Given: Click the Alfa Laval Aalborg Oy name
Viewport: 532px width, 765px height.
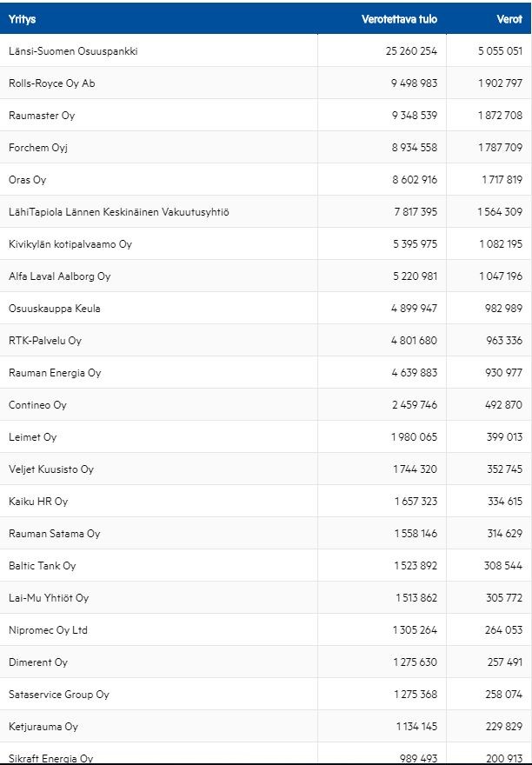Looking at the screenshot, I should 60,276.
